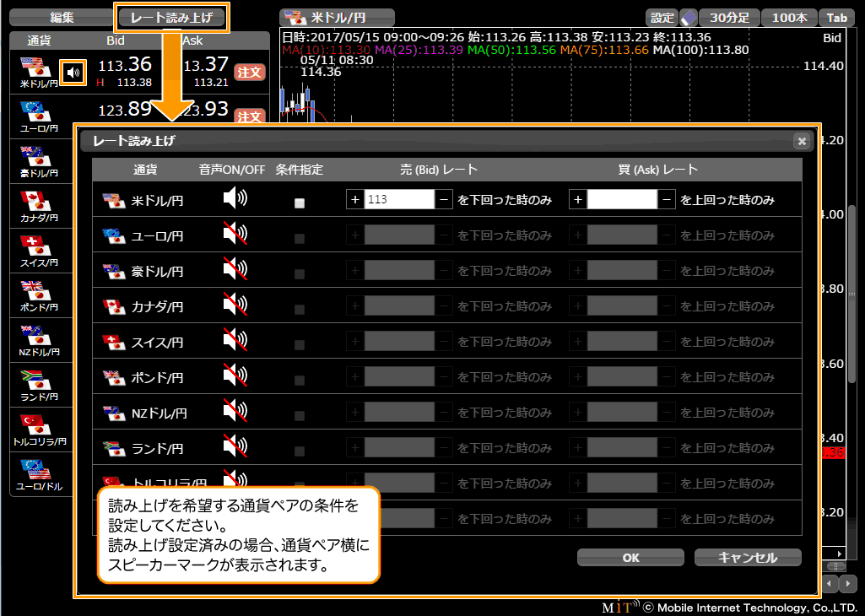Mute the 米ドル/円 rate voice speaker
The image size is (865, 616).
click(x=235, y=200)
